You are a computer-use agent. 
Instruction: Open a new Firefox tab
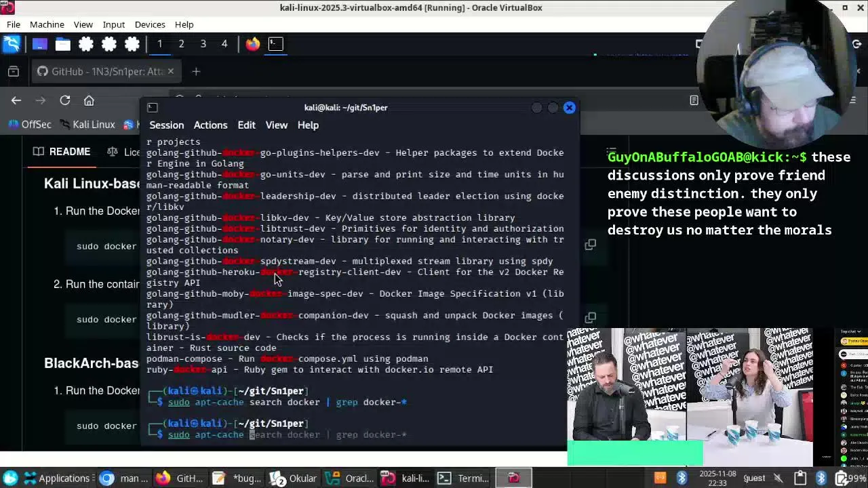(x=196, y=71)
